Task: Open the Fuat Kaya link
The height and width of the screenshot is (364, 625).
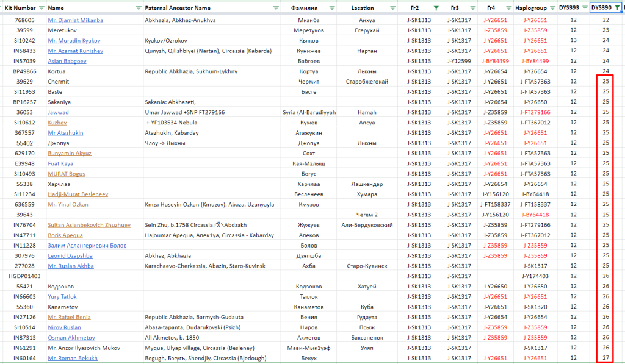Action: pyautogui.click(x=60, y=163)
